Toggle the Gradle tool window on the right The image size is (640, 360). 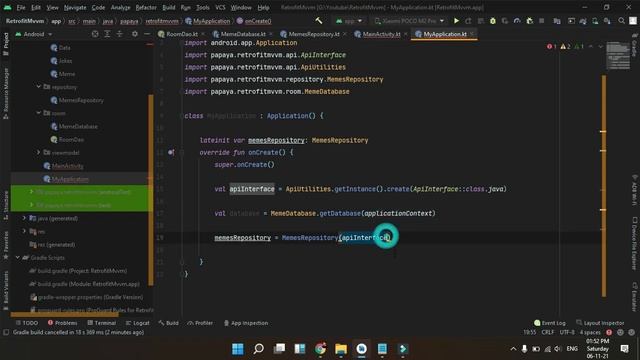[634, 46]
